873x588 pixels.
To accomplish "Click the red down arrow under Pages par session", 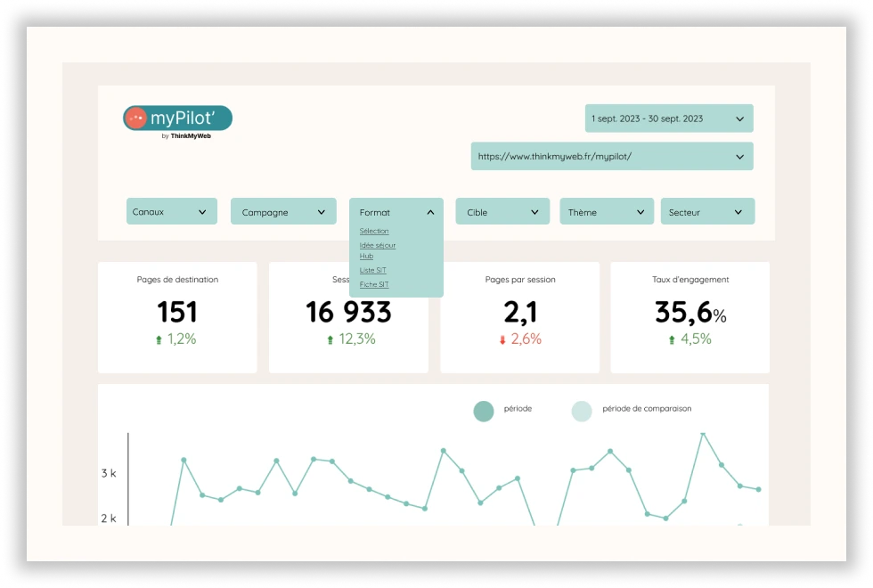I will [502, 339].
